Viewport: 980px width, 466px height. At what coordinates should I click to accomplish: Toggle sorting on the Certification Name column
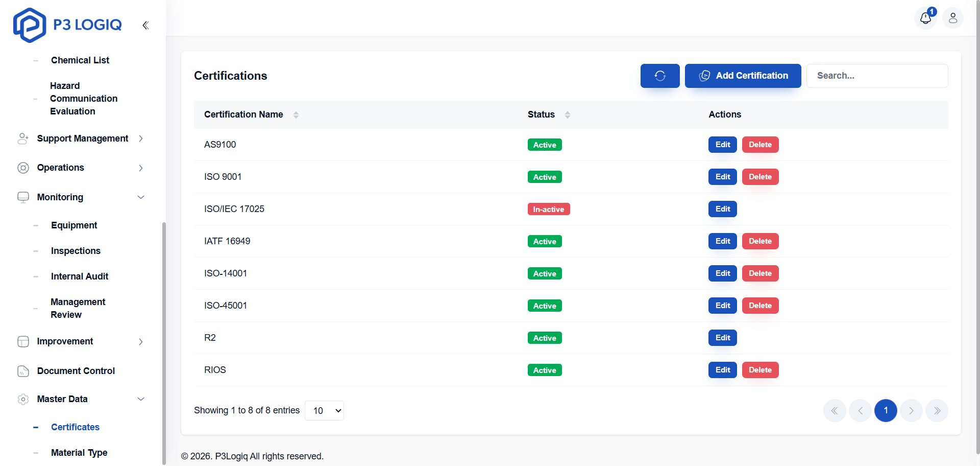tap(296, 115)
